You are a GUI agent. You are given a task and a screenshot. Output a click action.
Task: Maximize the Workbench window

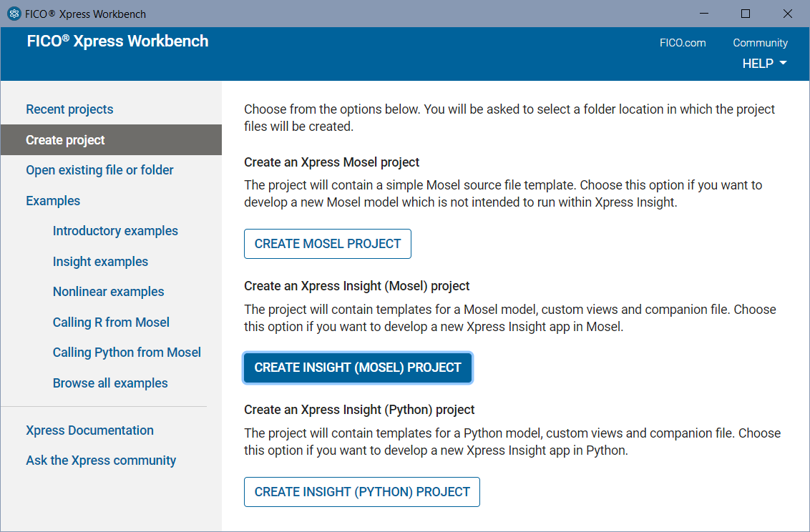746,14
